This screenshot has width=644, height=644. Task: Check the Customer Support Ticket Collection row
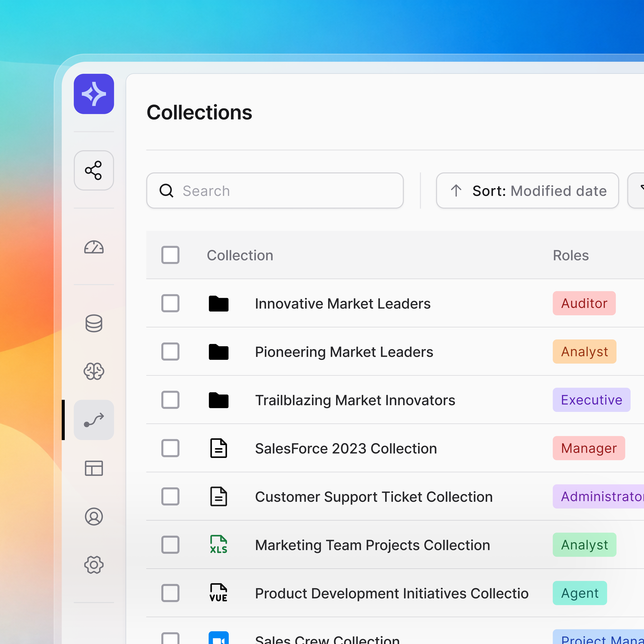tap(170, 496)
